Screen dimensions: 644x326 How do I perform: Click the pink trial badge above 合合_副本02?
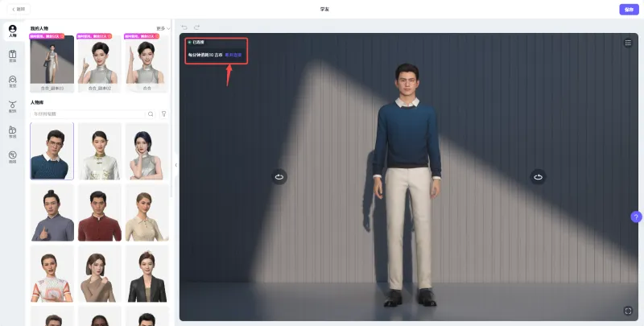coord(94,36)
